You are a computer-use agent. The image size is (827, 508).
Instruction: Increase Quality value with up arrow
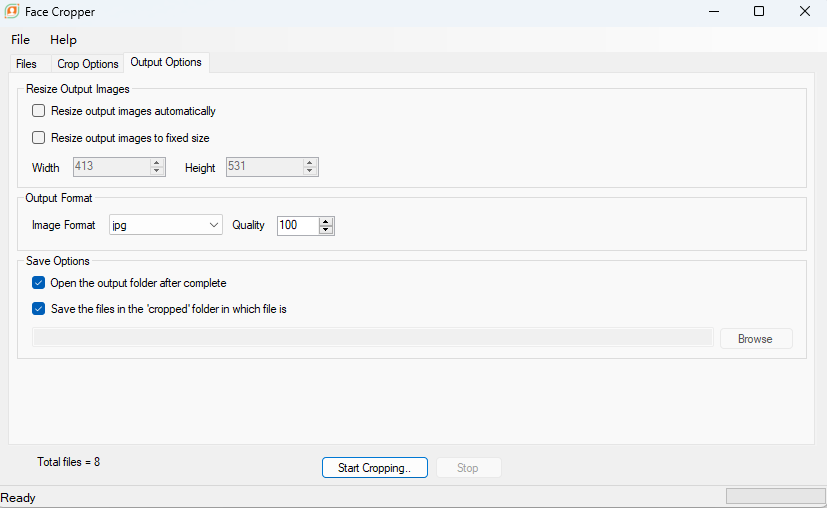click(x=326, y=222)
